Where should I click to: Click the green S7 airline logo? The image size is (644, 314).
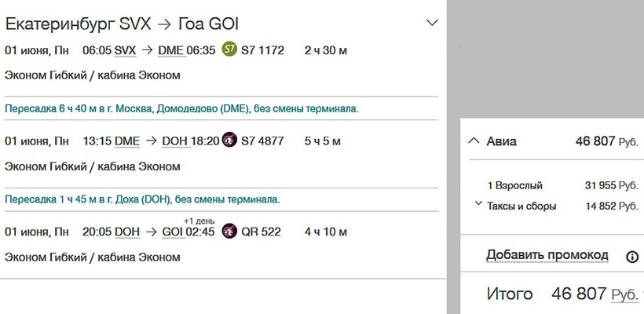click(229, 50)
